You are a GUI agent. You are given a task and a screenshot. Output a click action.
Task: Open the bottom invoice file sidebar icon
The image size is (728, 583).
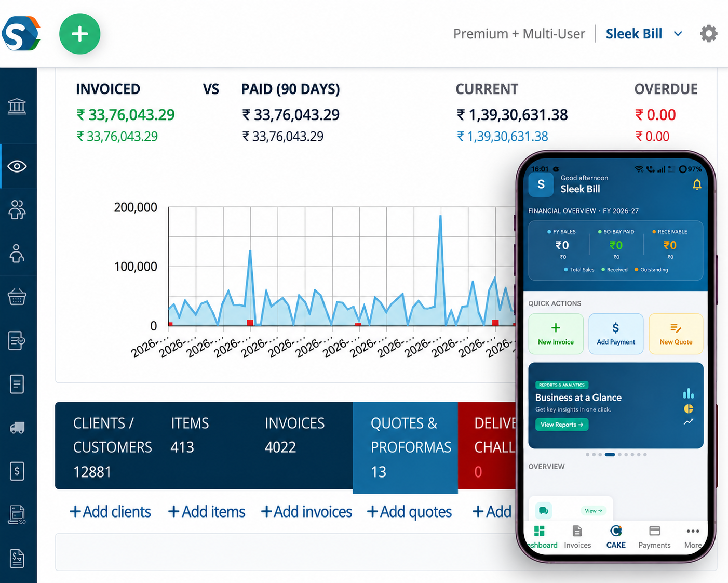(17, 559)
